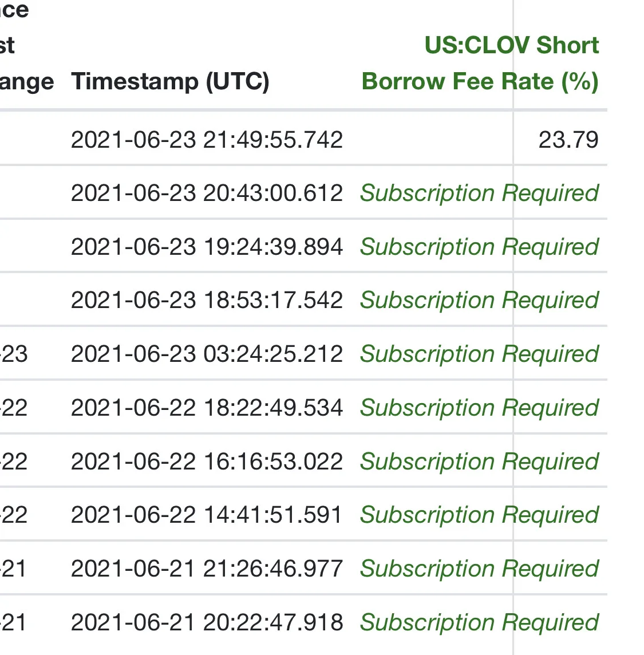Select timestamp 2021-06-22 14:41:51.591
This screenshot has width=644, height=655.
pyautogui.click(x=207, y=515)
